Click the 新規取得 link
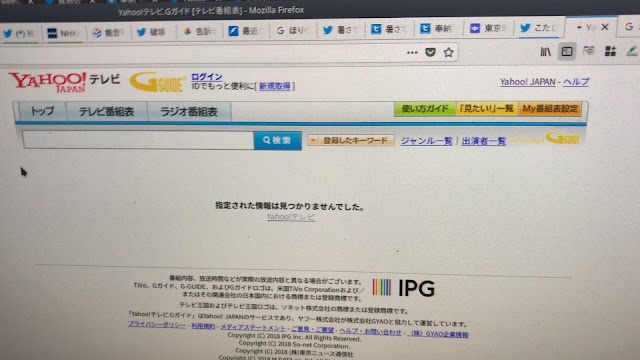Viewport: 640px width, 360px height. click(275, 86)
